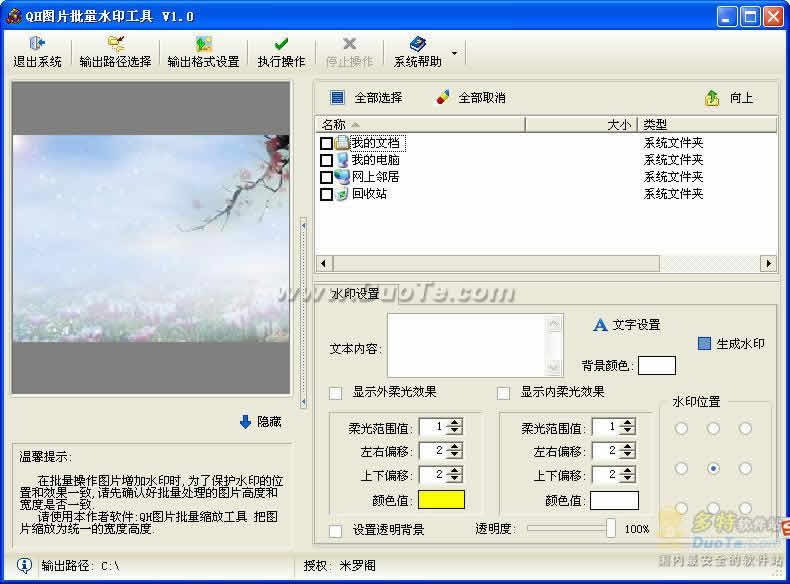Image resolution: width=790 pixels, height=584 pixels.
Task: Click the 大小 column header
Action: pos(581,125)
